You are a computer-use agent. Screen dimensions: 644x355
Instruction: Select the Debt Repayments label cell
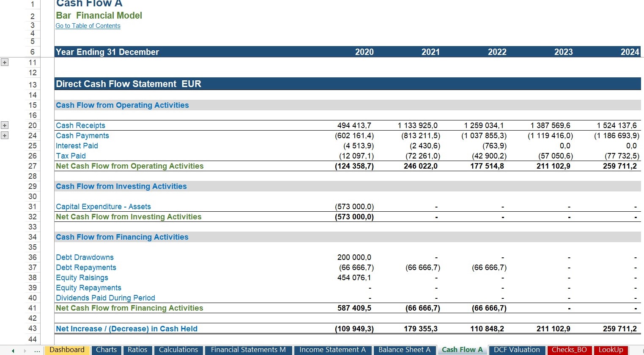click(x=86, y=268)
